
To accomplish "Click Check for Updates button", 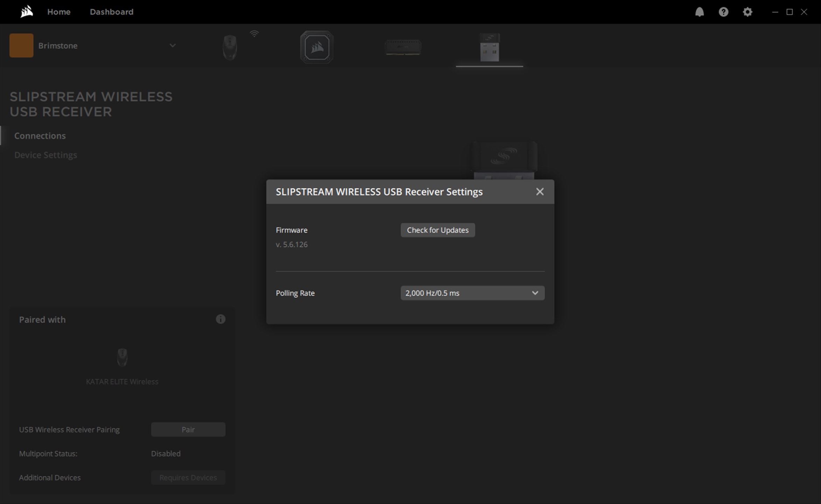I will (438, 230).
